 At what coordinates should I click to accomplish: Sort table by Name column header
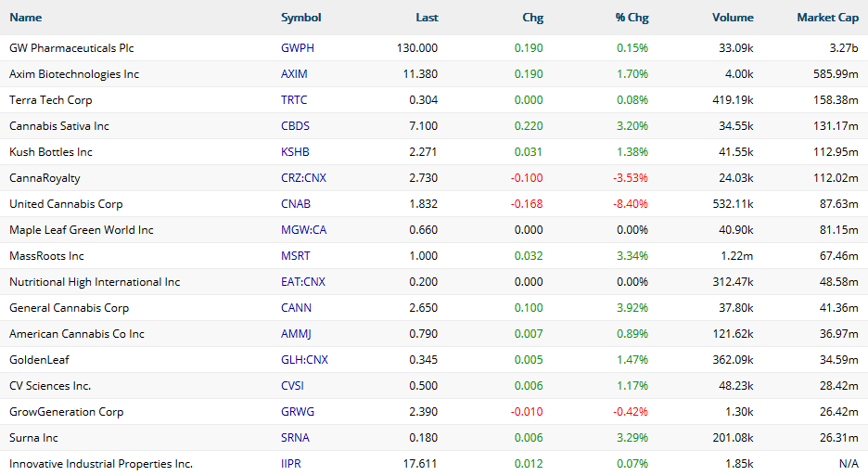click(25, 18)
